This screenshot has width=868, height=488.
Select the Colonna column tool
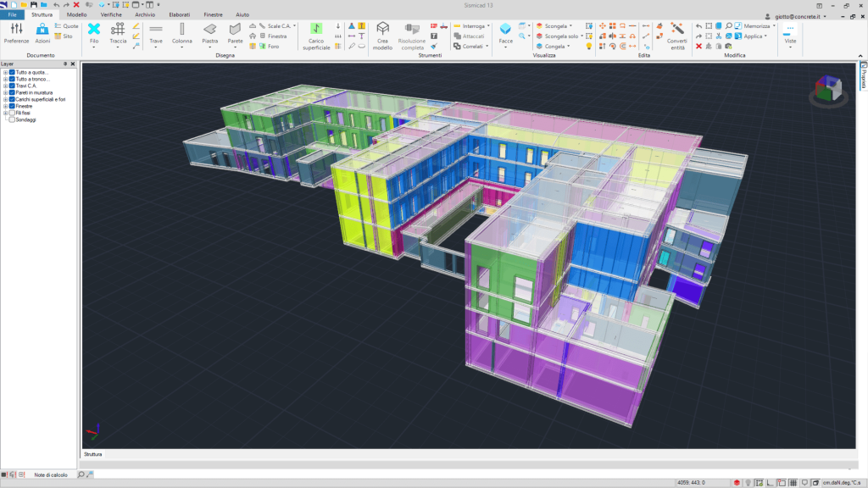point(182,36)
